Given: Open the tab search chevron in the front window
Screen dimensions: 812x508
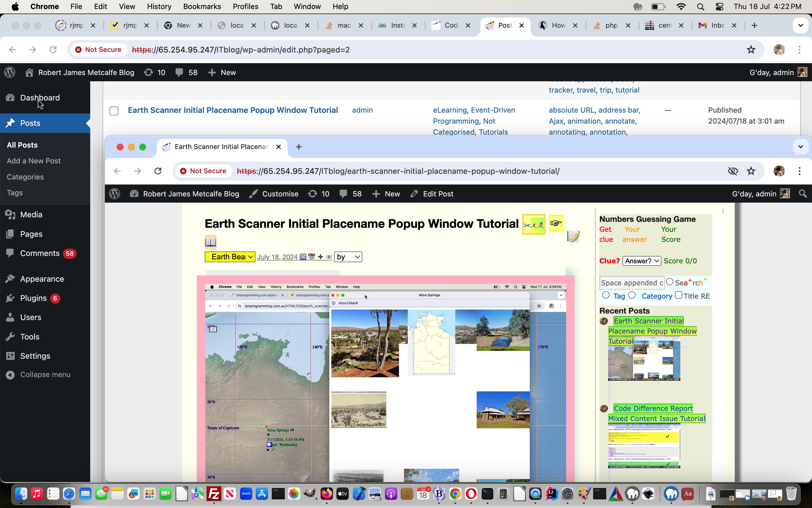Looking at the screenshot, I should coord(801,147).
